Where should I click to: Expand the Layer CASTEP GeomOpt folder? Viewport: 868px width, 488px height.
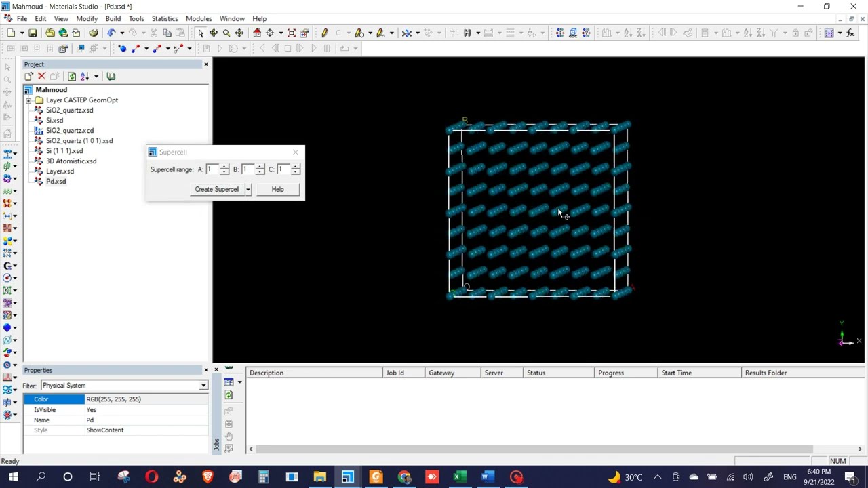pyautogui.click(x=28, y=100)
